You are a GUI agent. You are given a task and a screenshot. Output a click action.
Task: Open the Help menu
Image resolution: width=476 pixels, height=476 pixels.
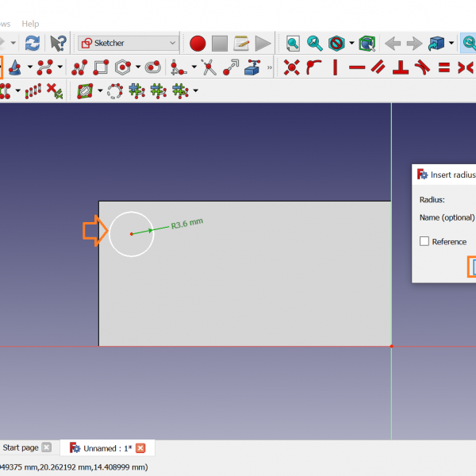click(x=30, y=24)
